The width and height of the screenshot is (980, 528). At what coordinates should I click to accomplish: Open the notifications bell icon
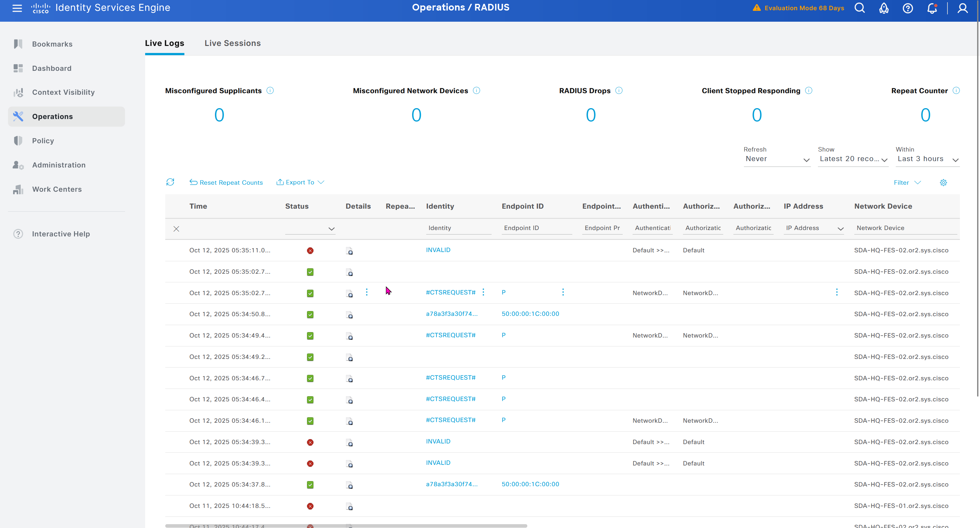pyautogui.click(x=932, y=8)
